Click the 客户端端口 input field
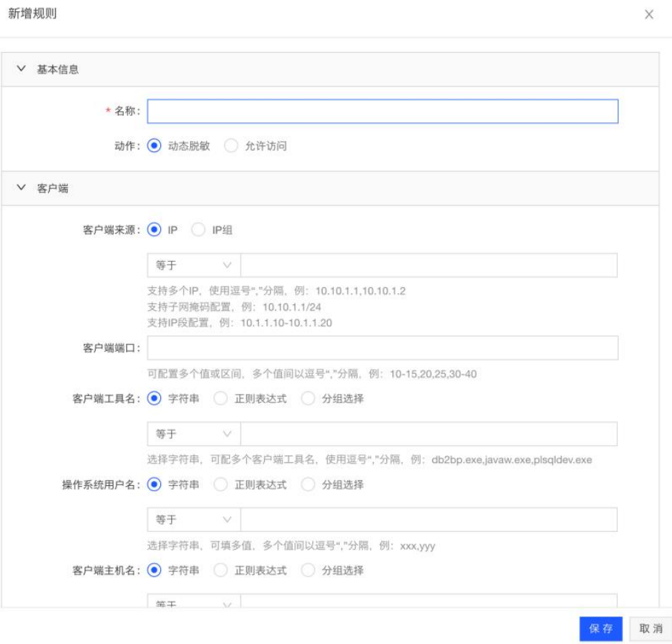This screenshot has height=644, width=672. pyautogui.click(x=382, y=348)
